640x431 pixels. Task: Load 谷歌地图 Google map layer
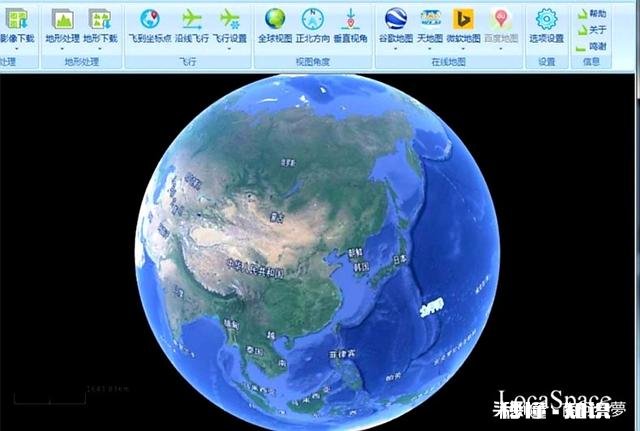(396, 25)
